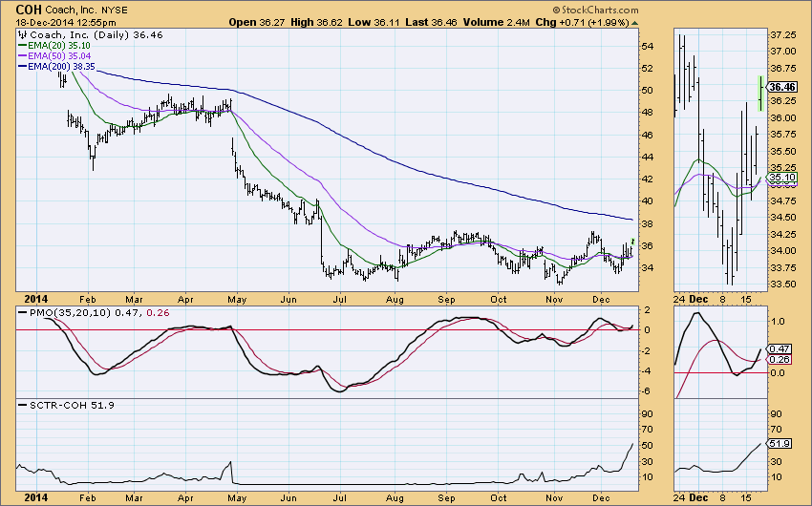Viewport: 812px width, 506px height.
Task: Click the EMA(200) 38.35 legend entry
Action: [62, 68]
